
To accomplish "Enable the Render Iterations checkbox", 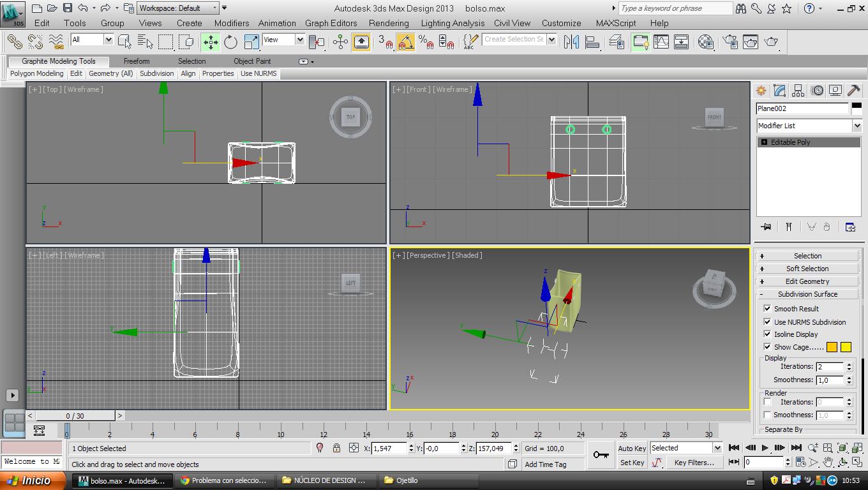I will [767, 402].
